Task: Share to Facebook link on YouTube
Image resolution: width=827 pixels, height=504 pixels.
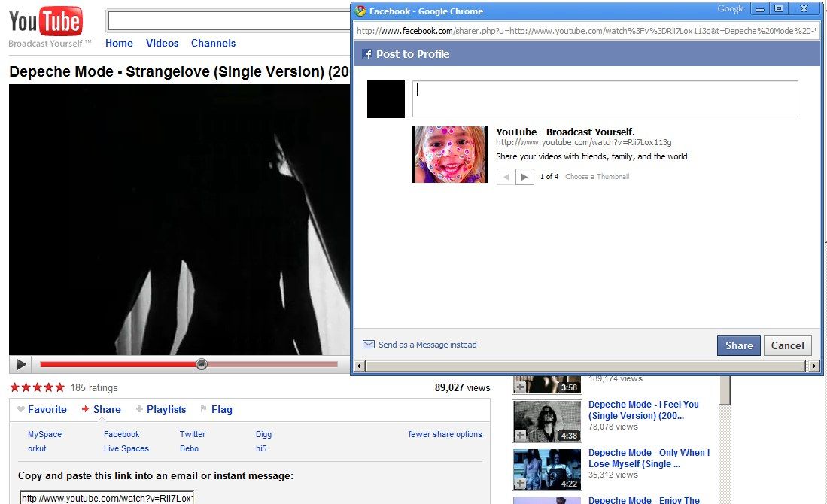Action: click(x=121, y=434)
